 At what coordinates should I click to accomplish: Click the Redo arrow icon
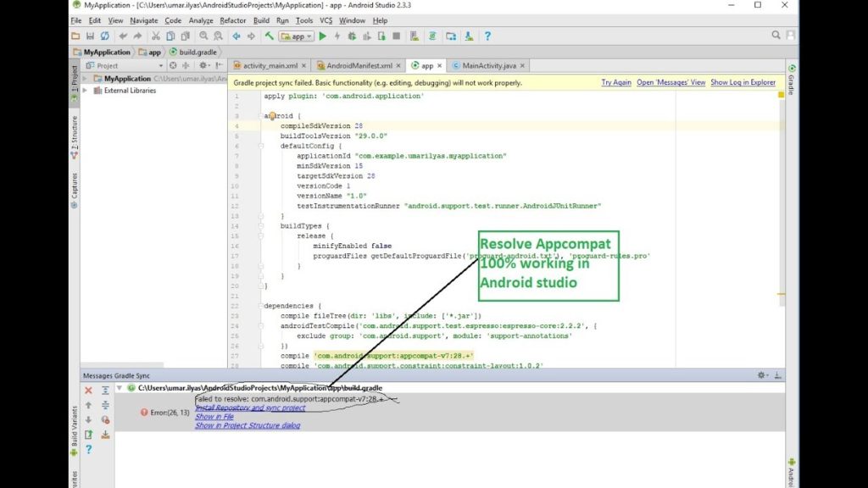[137, 36]
